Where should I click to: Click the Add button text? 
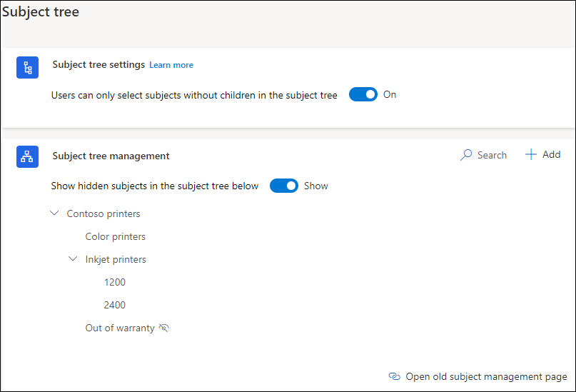(552, 154)
